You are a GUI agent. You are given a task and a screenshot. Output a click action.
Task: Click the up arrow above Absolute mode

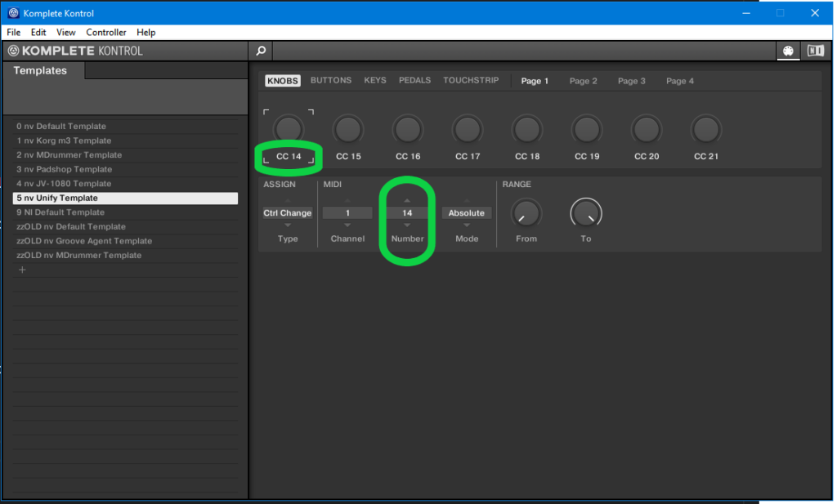pos(467,200)
